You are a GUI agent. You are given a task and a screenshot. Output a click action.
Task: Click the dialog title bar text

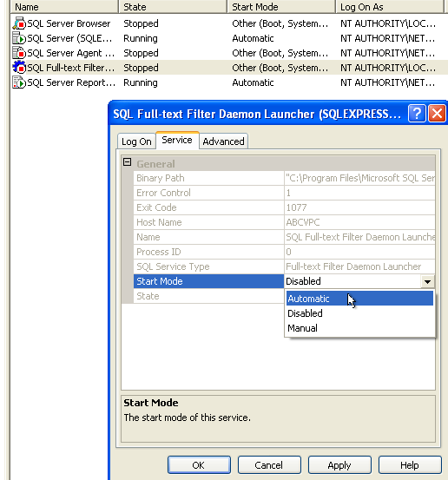(257, 114)
